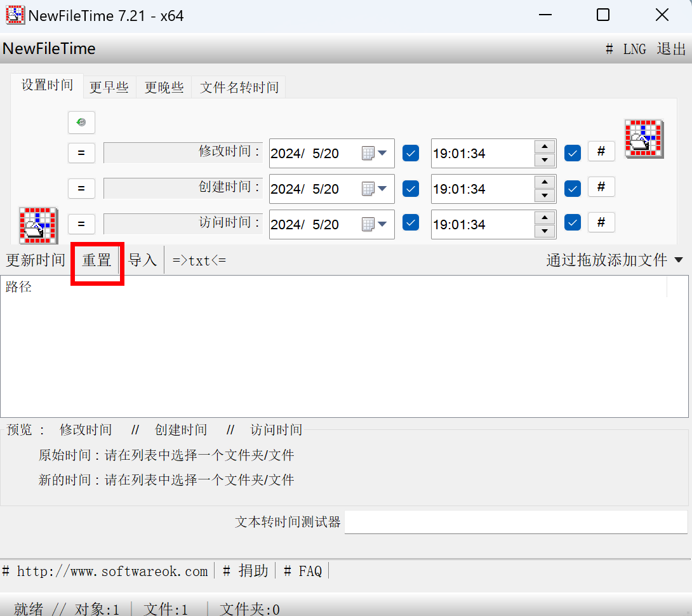Open the 创建时间 date picker dropdown

pyautogui.click(x=381, y=189)
